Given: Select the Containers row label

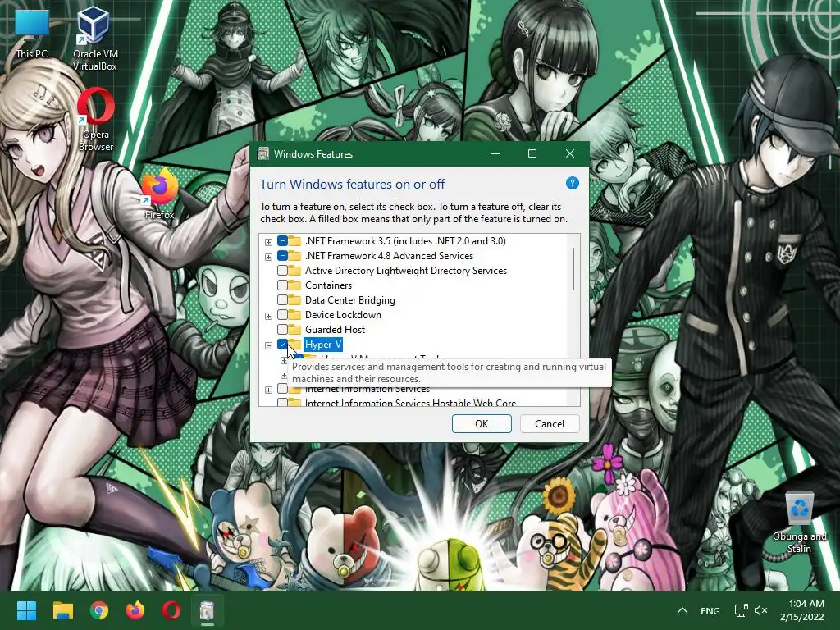Looking at the screenshot, I should point(328,285).
